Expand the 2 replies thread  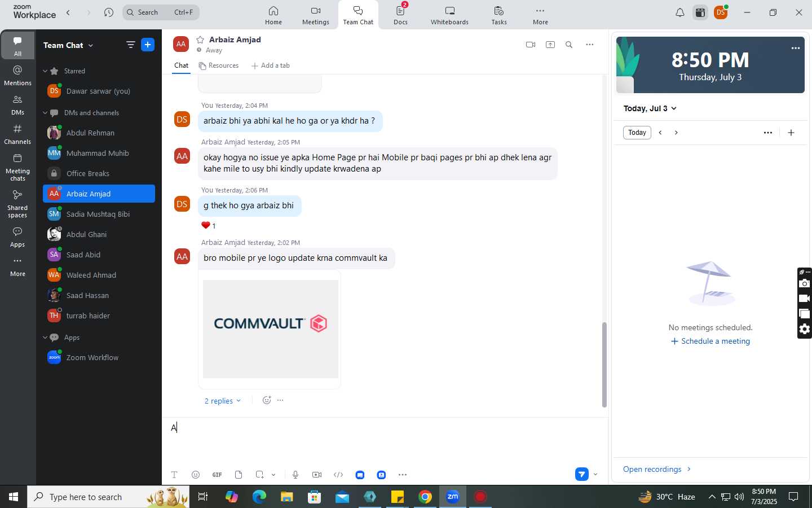pyautogui.click(x=222, y=401)
